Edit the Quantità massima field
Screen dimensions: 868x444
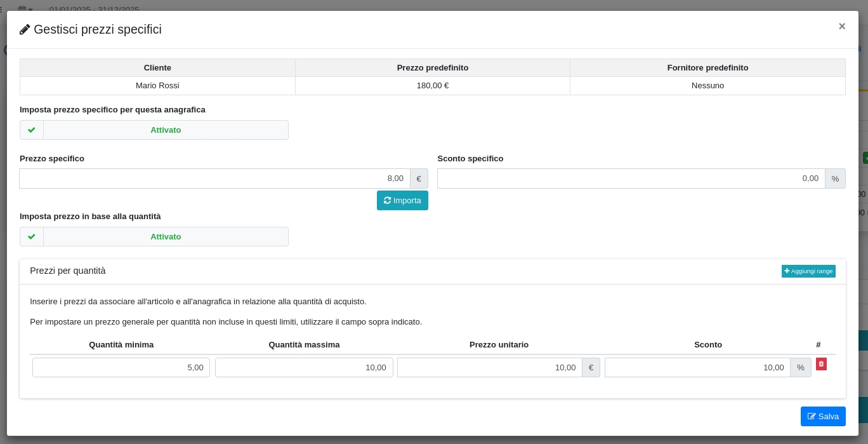[x=304, y=368]
